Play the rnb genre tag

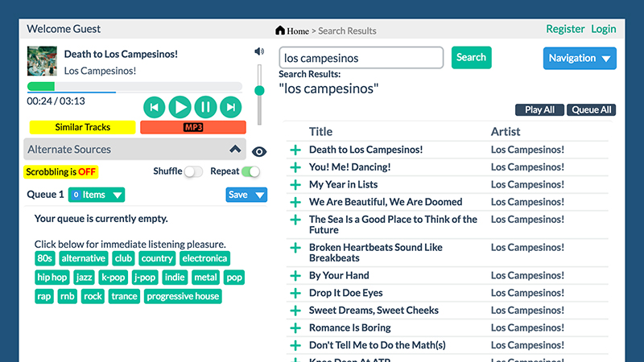pos(68,296)
